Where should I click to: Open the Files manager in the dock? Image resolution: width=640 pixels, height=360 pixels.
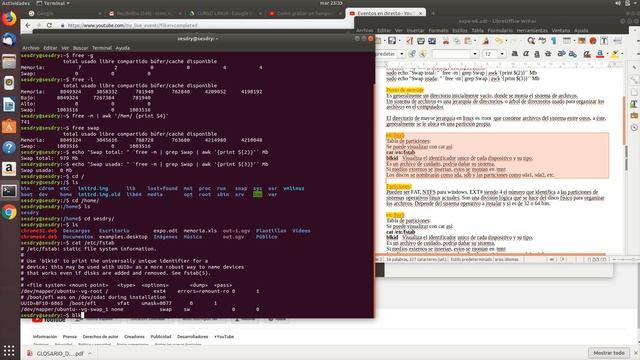tap(9, 62)
